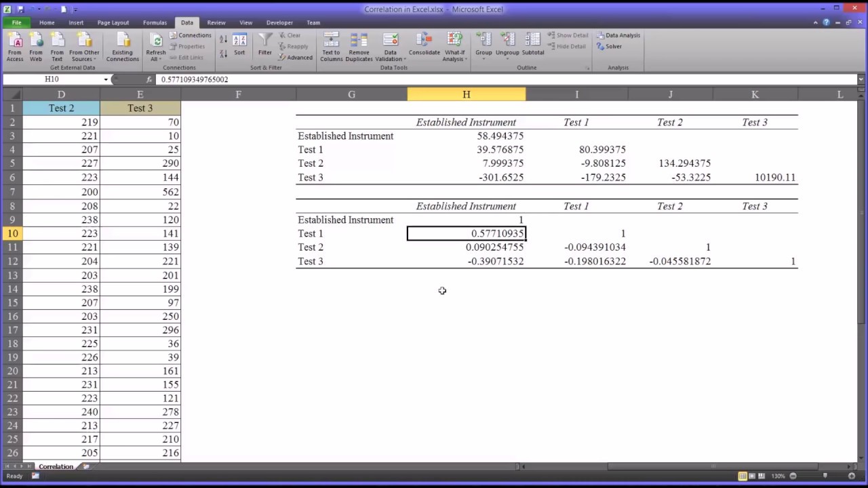Select column H header

point(466,94)
